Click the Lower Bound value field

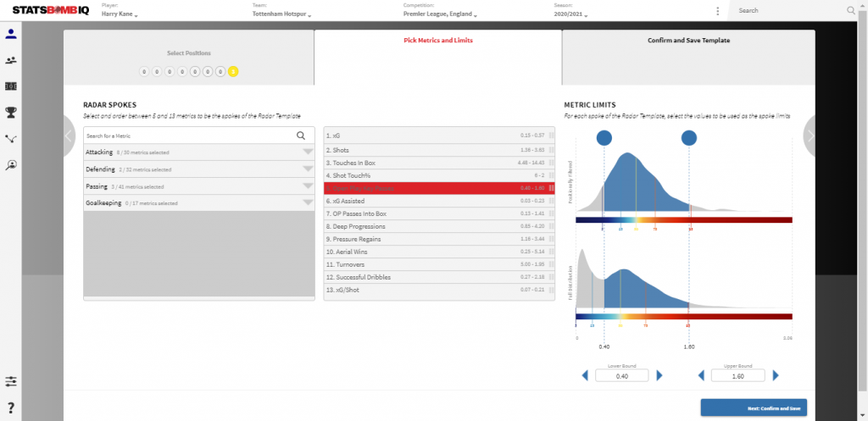point(621,375)
